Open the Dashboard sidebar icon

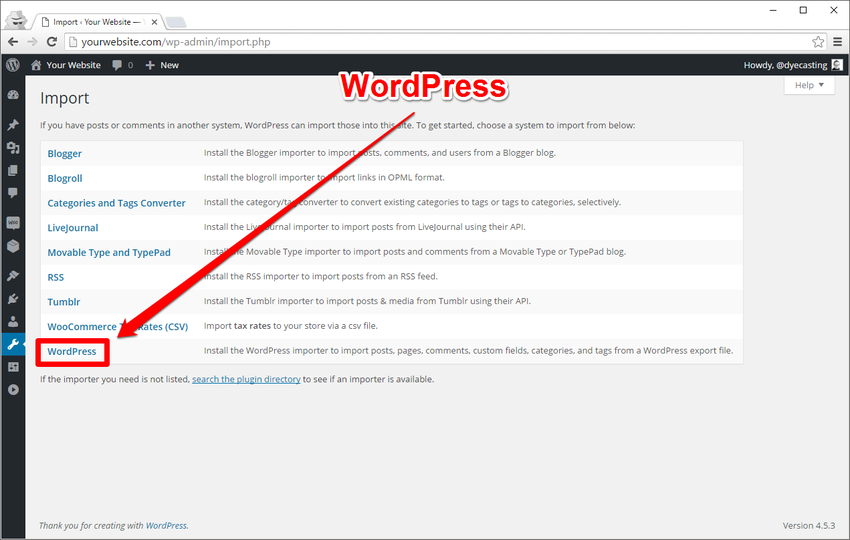tap(13, 95)
